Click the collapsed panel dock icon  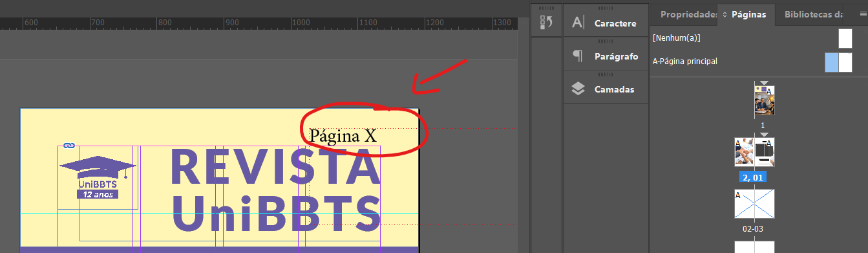pyautogui.click(x=546, y=23)
